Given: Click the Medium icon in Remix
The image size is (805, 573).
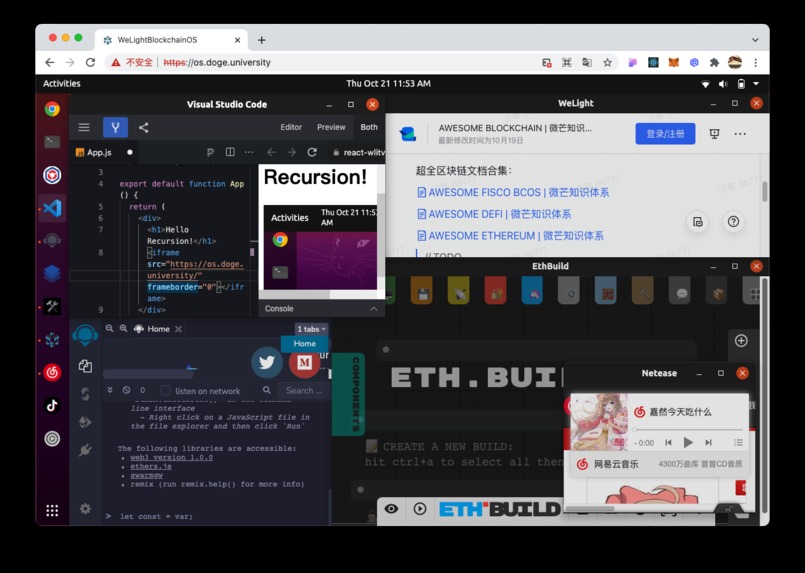Looking at the screenshot, I should pyautogui.click(x=304, y=362).
